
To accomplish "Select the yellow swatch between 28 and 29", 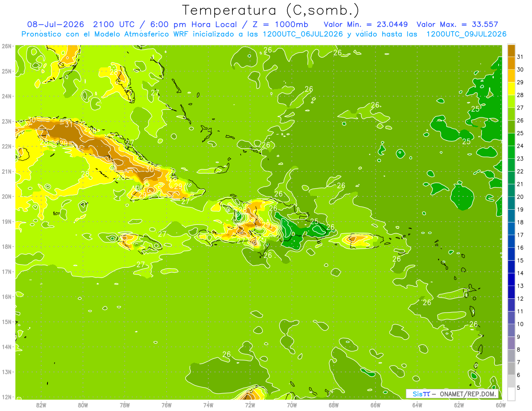I will [511, 89].
